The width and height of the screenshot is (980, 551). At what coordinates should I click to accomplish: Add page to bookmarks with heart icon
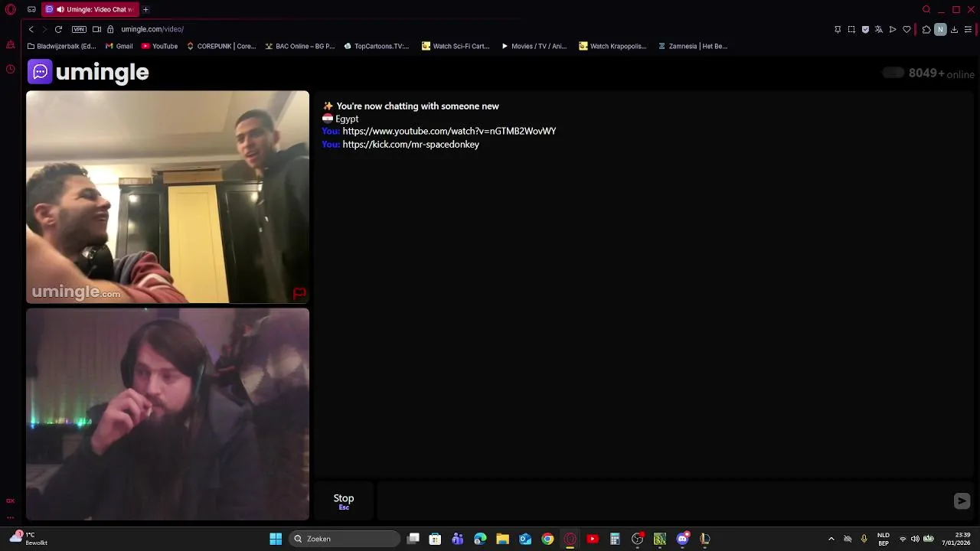point(907,29)
